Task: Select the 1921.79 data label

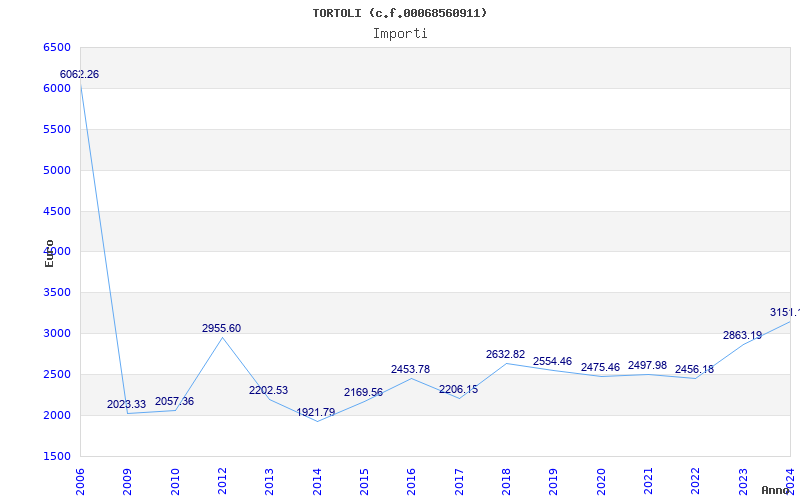Action: coord(316,412)
